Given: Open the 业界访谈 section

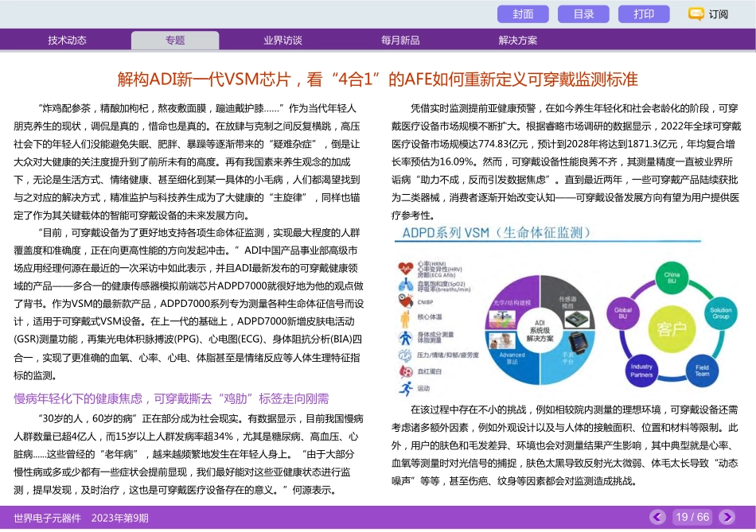Looking at the screenshot, I should click(283, 39).
